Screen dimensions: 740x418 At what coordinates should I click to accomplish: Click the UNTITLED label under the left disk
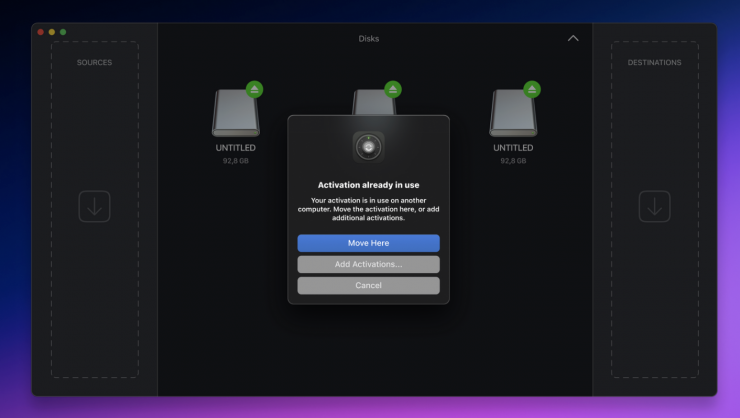[x=235, y=148]
